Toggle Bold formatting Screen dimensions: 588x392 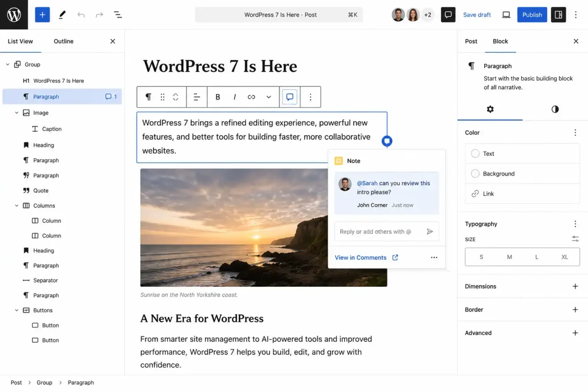[x=218, y=97]
